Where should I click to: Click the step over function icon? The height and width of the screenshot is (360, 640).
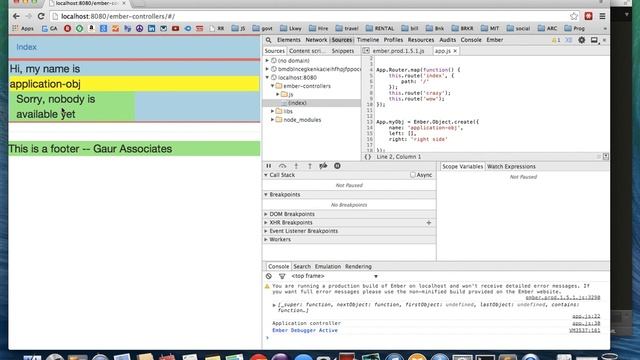(282, 166)
